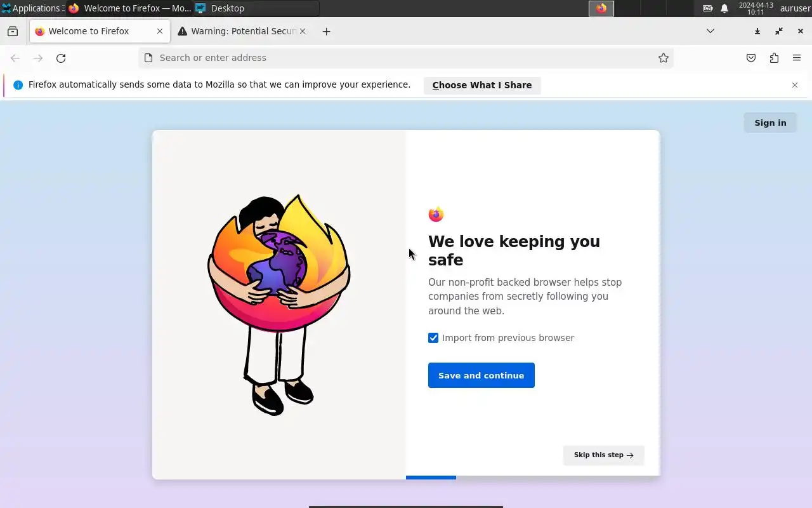The width and height of the screenshot is (812, 508).
Task: Click the battery status tray icon
Action: point(708,8)
